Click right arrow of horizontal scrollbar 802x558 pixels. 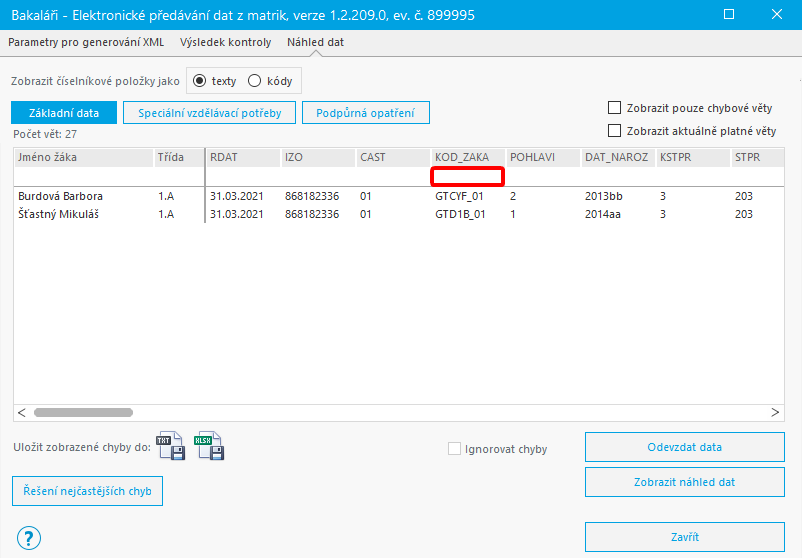(775, 412)
